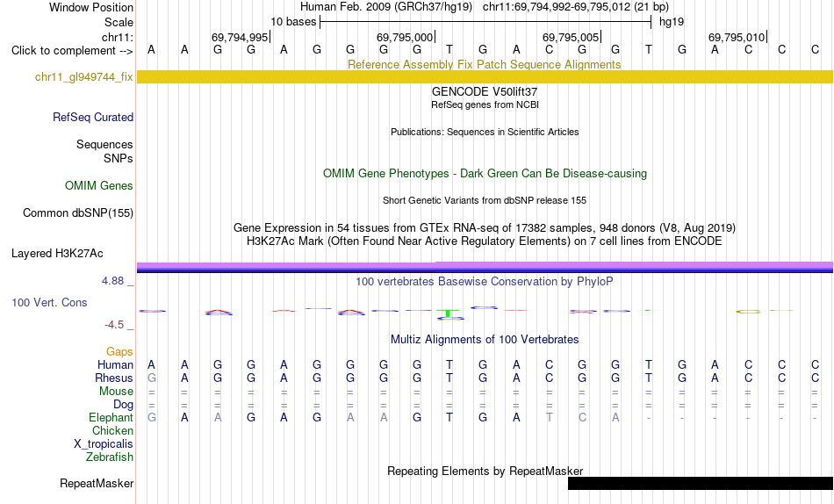Click the T base in the reference sequence after GGGGG
Image resolution: width=834 pixels, height=504 pixels.
[x=449, y=49]
